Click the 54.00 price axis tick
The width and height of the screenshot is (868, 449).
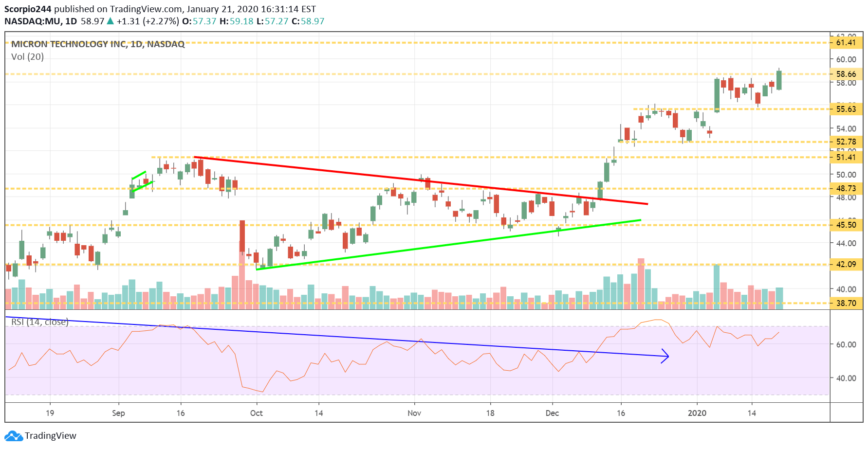pyautogui.click(x=846, y=128)
